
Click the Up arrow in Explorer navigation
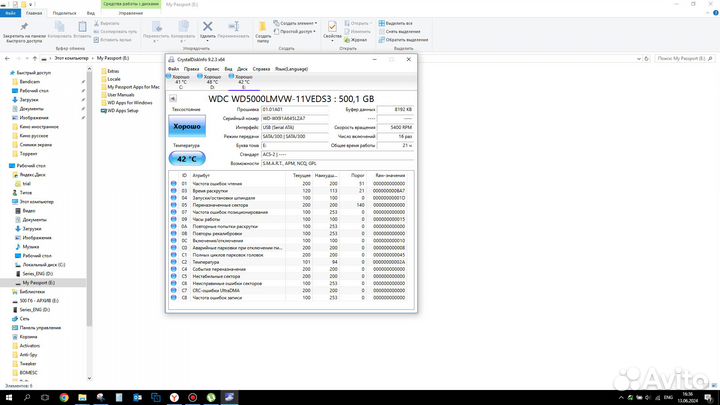(34, 58)
